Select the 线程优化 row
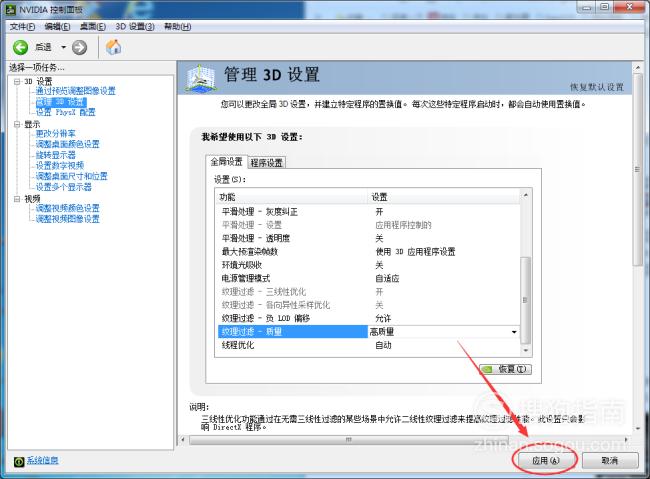650x479 pixels. (x=368, y=345)
